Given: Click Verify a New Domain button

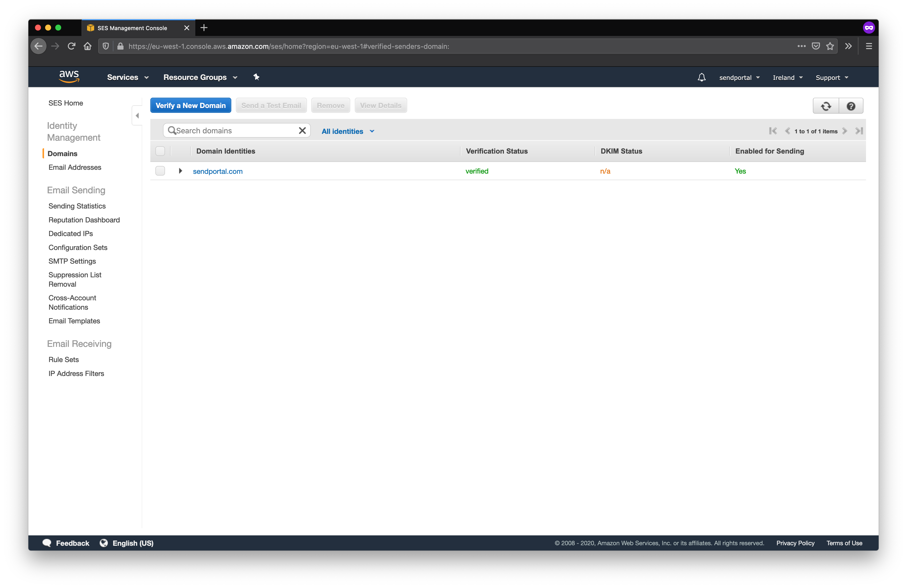Looking at the screenshot, I should click(190, 105).
